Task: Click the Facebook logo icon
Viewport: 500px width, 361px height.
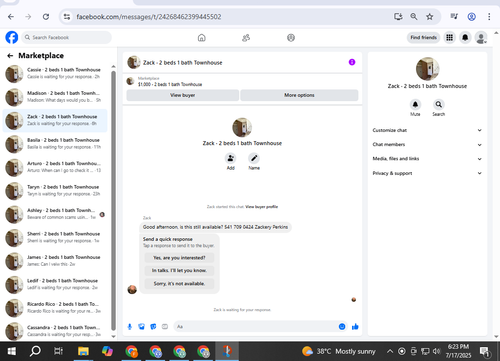Action: (x=12, y=37)
